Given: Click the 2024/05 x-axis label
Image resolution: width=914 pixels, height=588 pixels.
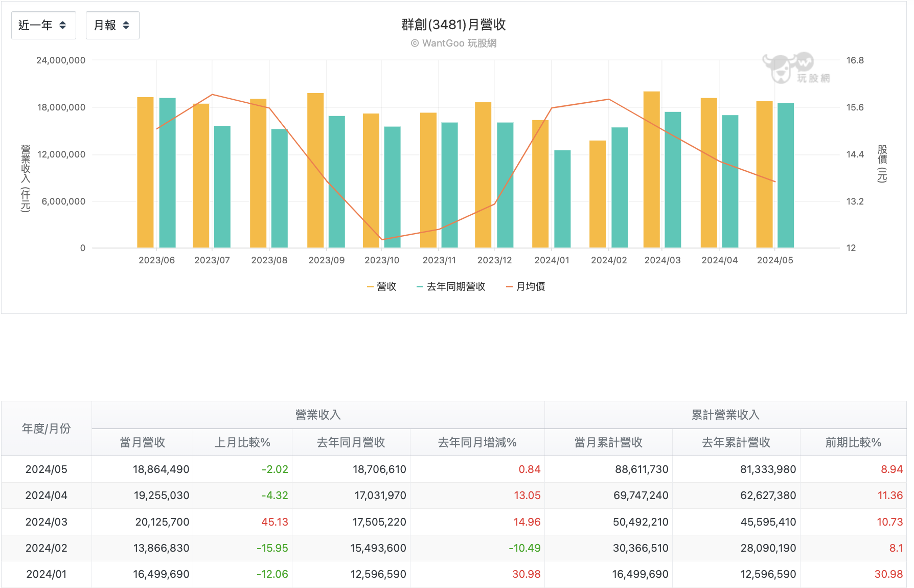Looking at the screenshot, I should 775,260.
